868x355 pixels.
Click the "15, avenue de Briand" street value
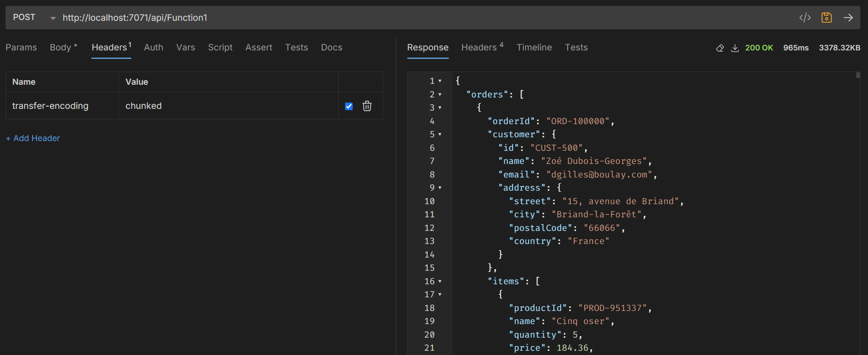click(620, 201)
